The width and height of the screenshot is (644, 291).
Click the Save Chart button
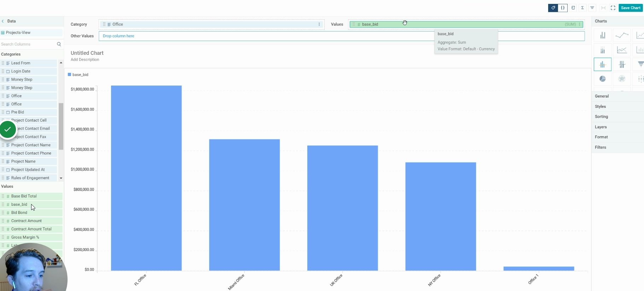point(631,8)
